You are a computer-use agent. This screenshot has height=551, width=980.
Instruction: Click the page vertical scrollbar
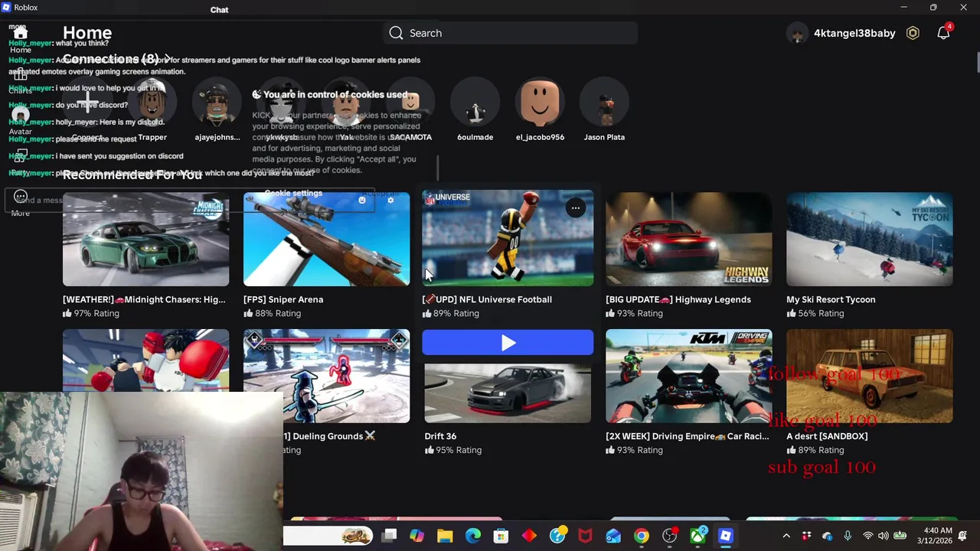[x=976, y=61]
